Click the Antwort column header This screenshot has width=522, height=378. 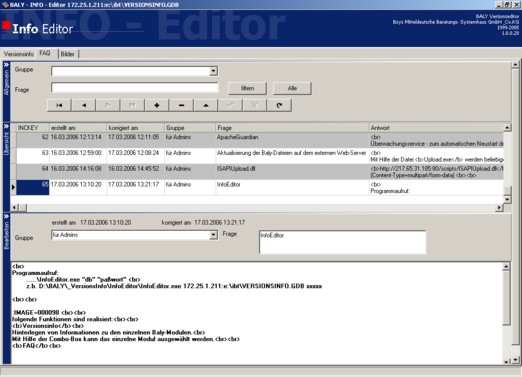436,128
